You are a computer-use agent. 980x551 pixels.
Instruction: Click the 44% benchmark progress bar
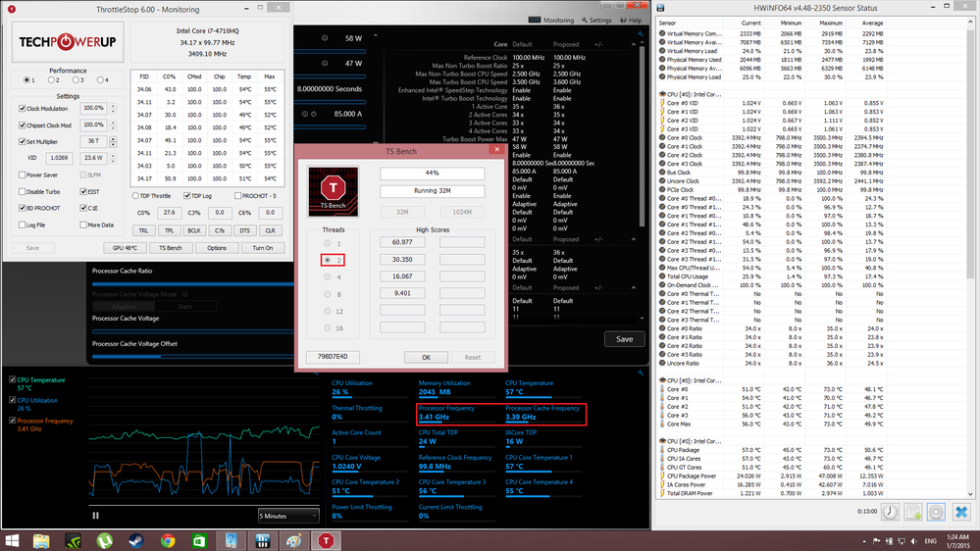click(x=432, y=174)
